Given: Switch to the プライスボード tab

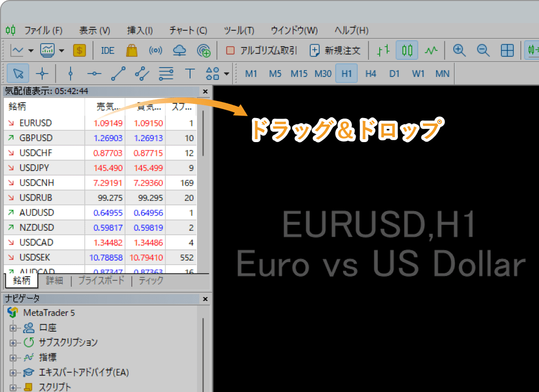Looking at the screenshot, I should 101,281.
